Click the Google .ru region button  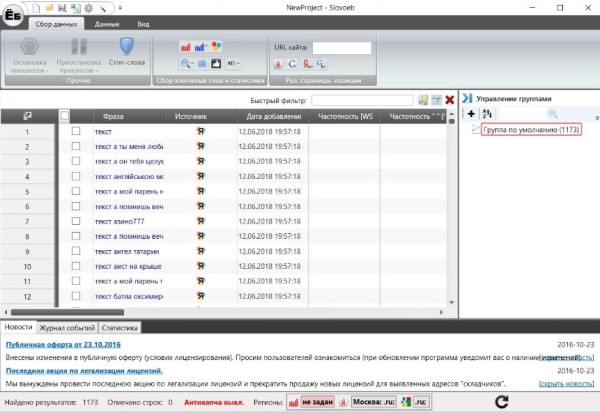pos(421,402)
